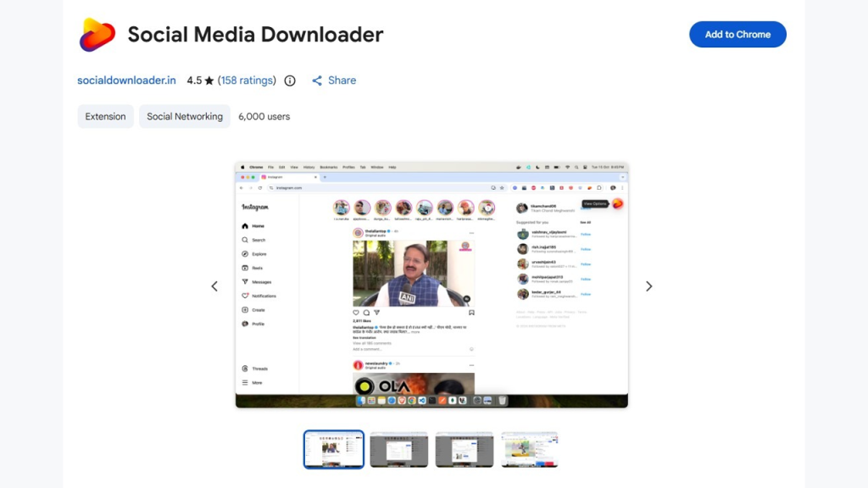868x488 pixels.
Task: Click the Reels icon in the preview sidebar
Action: point(246,268)
